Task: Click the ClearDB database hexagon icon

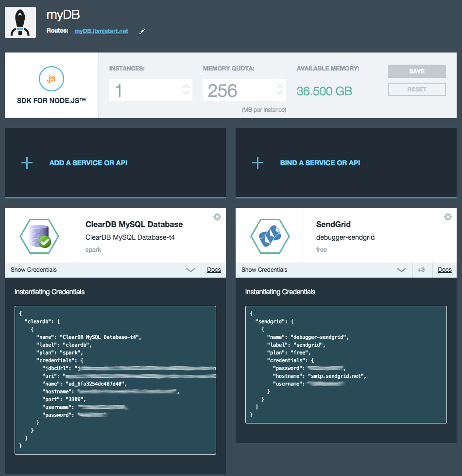Action: (39, 236)
